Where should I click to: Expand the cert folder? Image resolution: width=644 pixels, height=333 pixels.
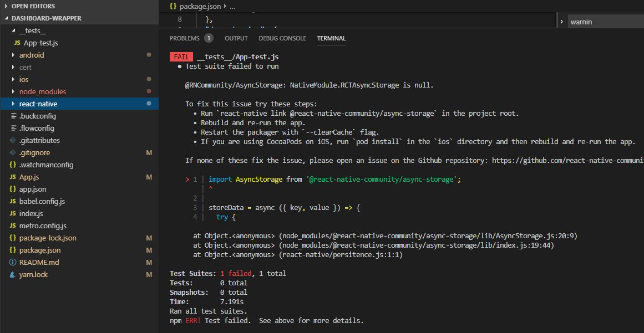tap(13, 67)
